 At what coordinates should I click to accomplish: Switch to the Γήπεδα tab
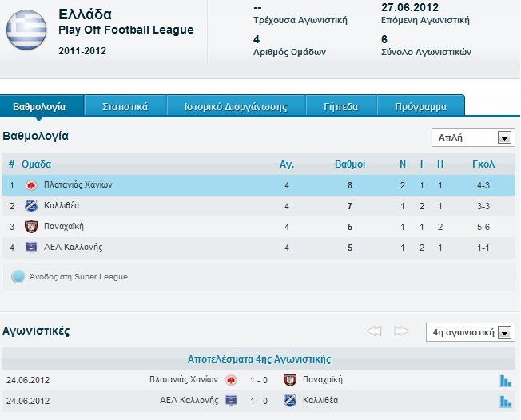(x=341, y=106)
